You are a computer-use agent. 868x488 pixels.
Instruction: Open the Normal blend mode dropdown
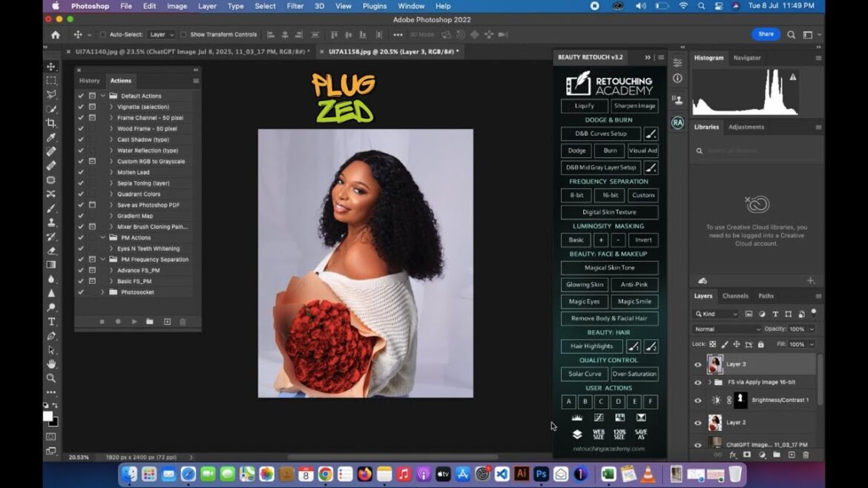tap(727, 329)
